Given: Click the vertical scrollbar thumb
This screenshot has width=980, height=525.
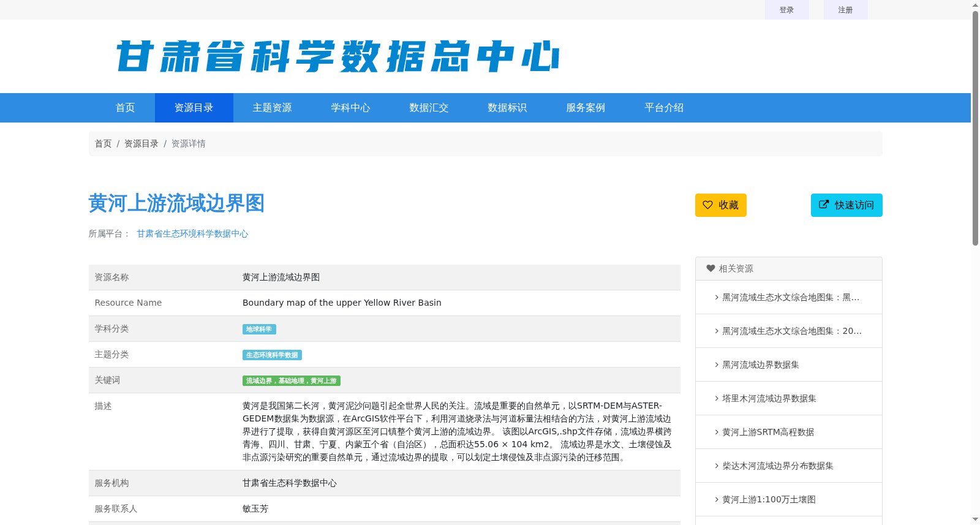Looking at the screenshot, I should pyautogui.click(x=975, y=127).
